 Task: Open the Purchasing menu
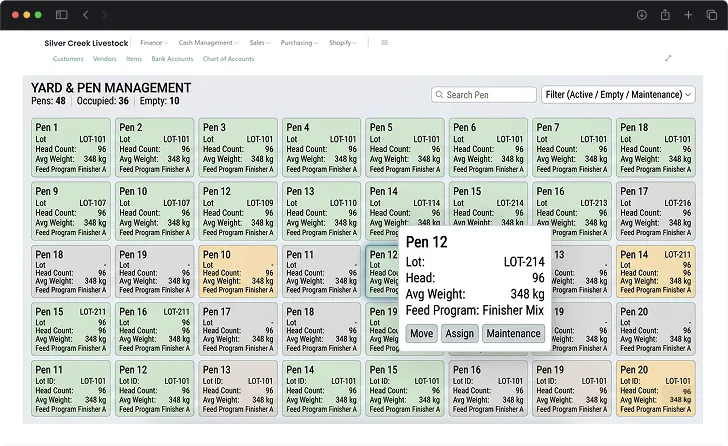(x=299, y=43)
